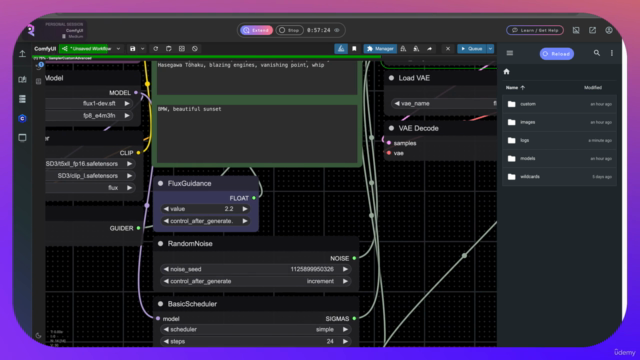Click the bookmark icon beside Manager
The image size is (640, 360).
pos(354,49)
